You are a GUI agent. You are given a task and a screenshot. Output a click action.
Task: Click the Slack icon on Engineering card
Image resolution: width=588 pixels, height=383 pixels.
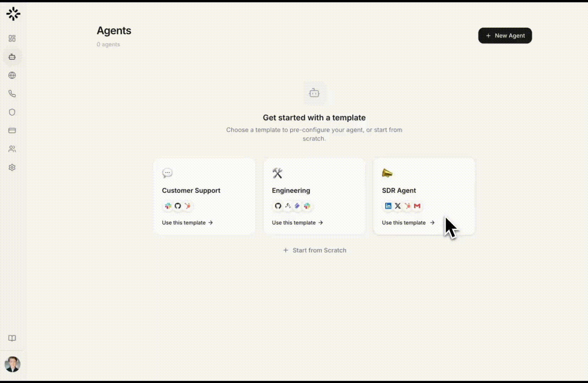[x=307, y=206]
